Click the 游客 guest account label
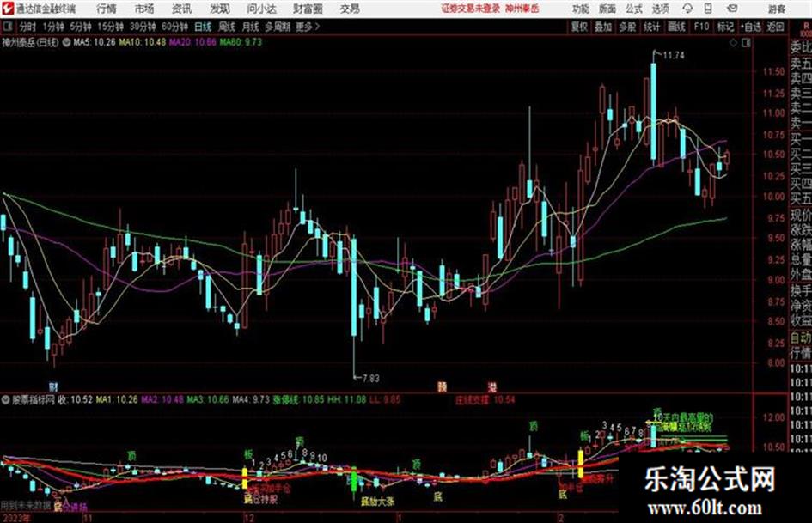812x523 pixels. (776, 9)
